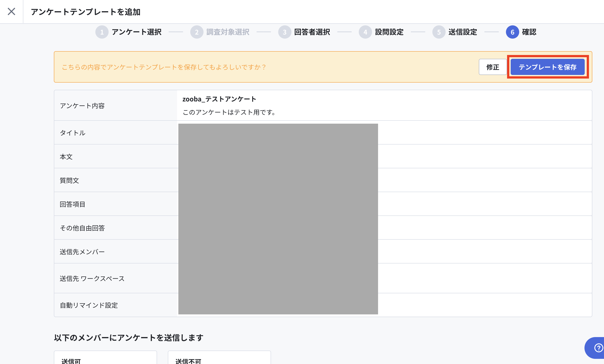Viewport: 604px width, 364px height.
Task: Click the 本文 row label
Action: (66, 156)
